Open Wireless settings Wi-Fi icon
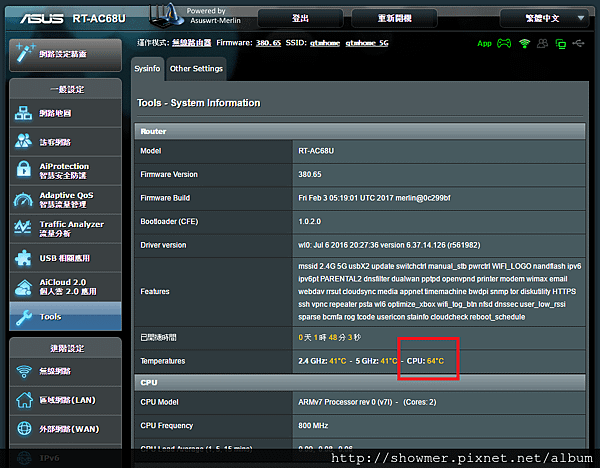Screen dimensions: 600x468 [x=24, y=371]
